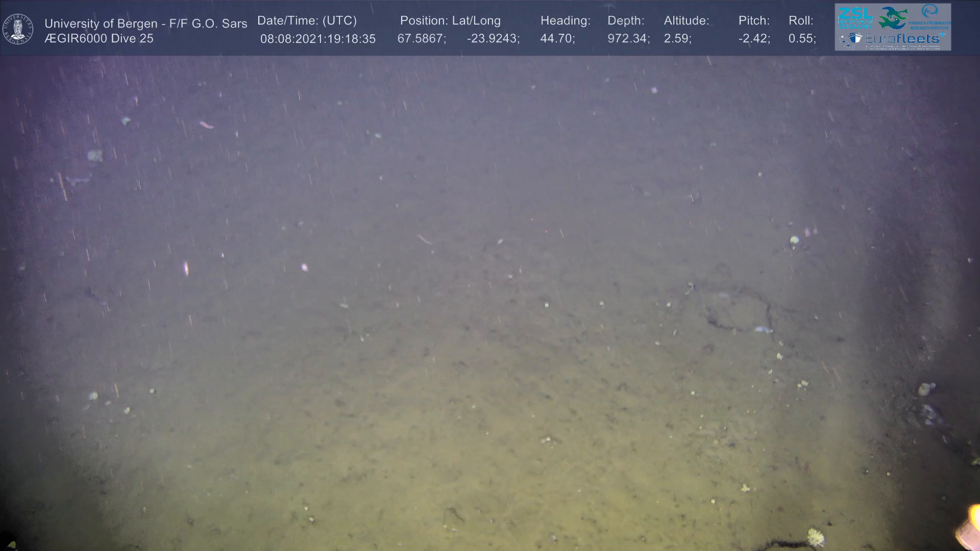Click the Altitude value 2.59
The image size is (980, 551).
[x=677, y=39]
